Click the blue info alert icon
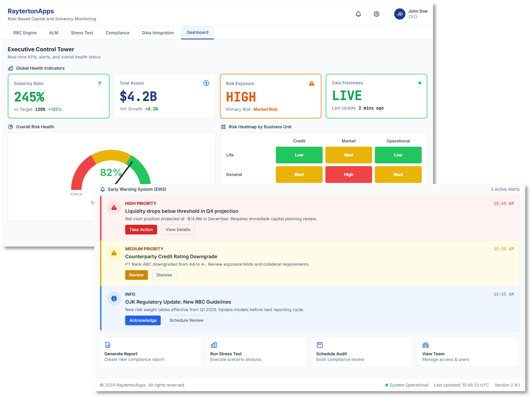 [x=114, y=298]
